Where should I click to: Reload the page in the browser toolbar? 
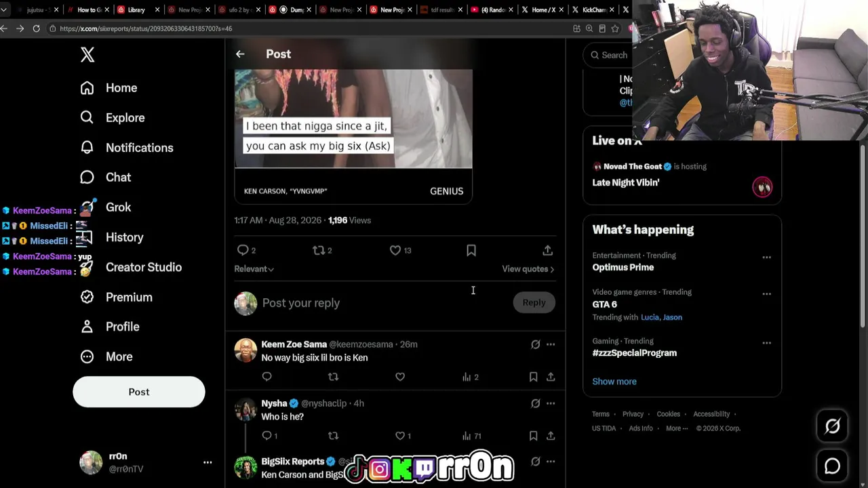click(36, 28)
